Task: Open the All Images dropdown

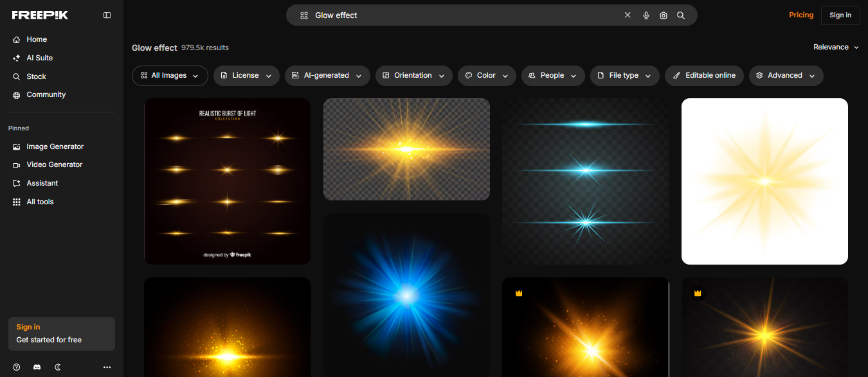Action: point(170,76)
